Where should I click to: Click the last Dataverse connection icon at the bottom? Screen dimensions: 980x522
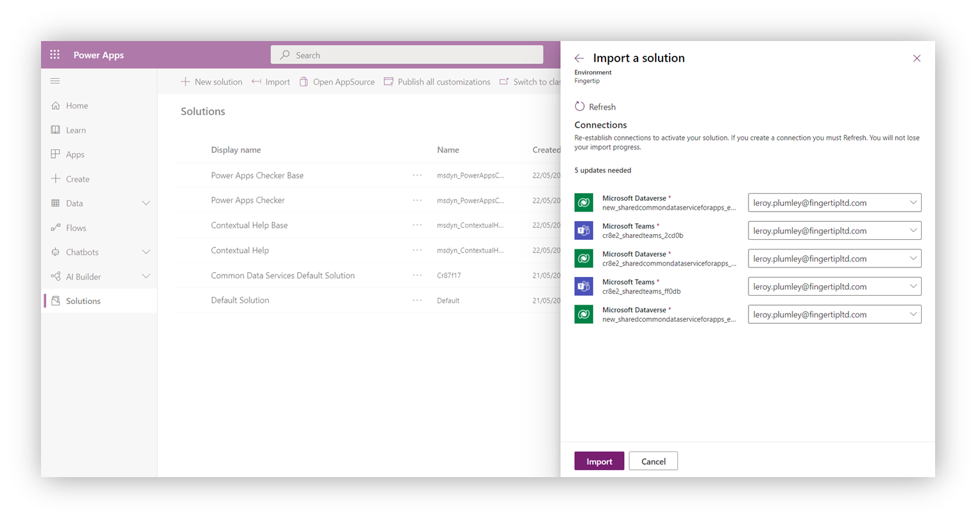(x=584, y=314)
